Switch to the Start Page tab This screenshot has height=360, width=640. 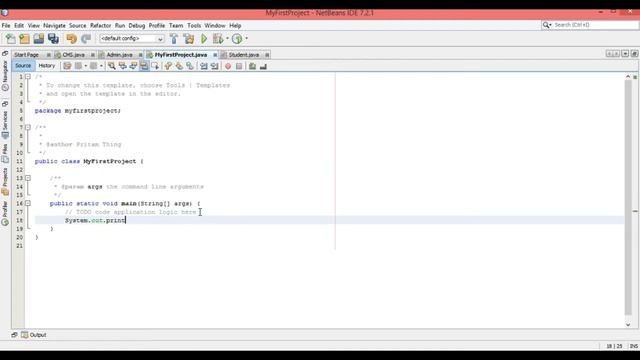pyautogui.click(x=27, y=55)
